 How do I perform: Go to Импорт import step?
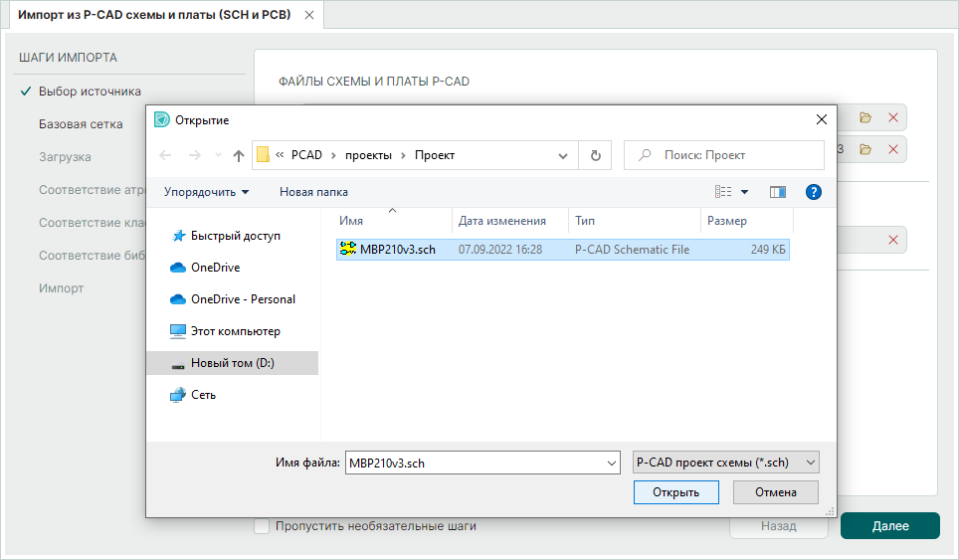pyautogui.click(x=61, y=287)
